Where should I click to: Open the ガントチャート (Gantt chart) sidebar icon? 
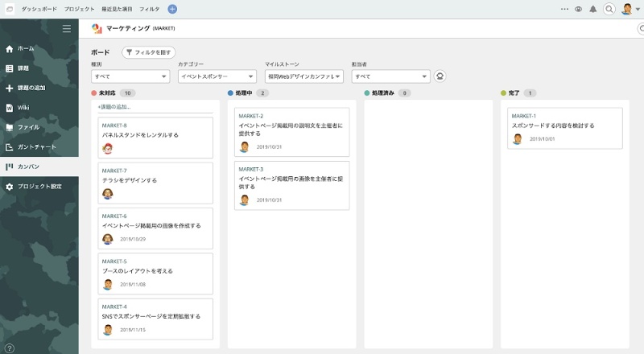[10, 147]
